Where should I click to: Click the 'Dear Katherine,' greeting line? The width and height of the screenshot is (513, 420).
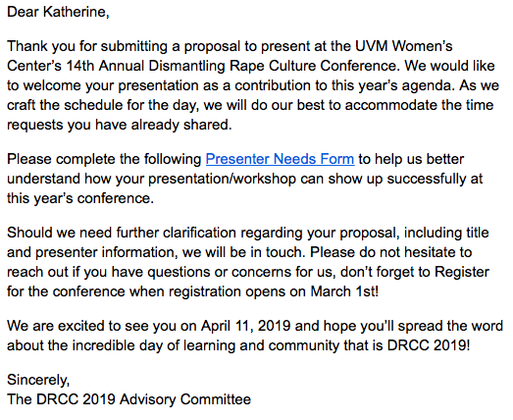[58, 12]
